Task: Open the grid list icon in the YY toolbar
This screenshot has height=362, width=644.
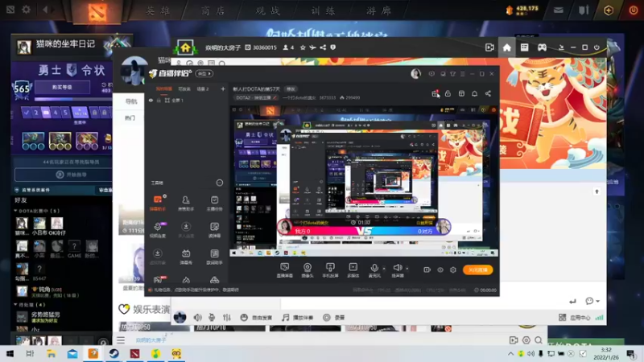Action: tap(525, 47)
